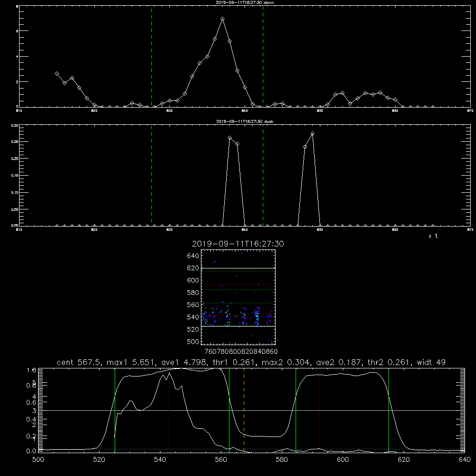Click the "500" y-axis label beside the image
The image size is (476, 476).
pos(193,342)
